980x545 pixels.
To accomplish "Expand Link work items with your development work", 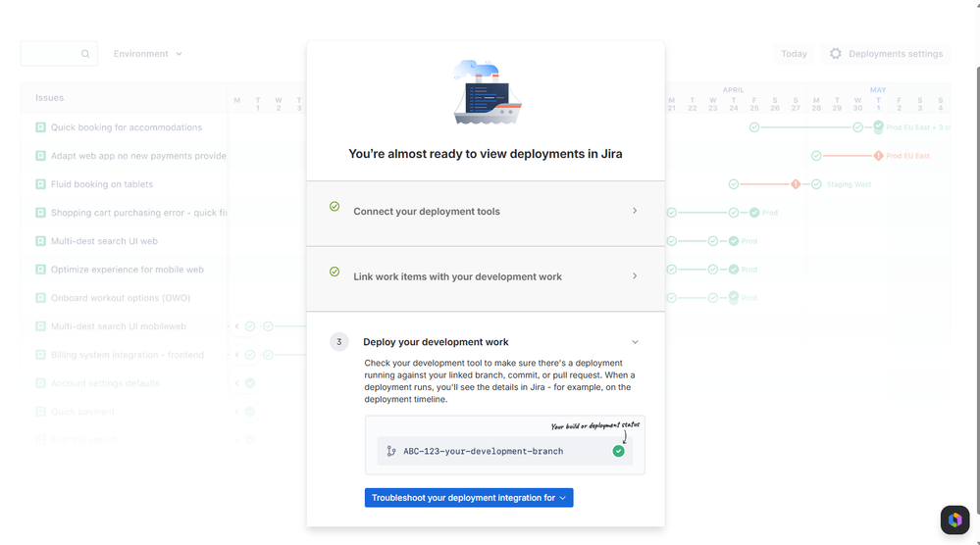I will (x=485, y=276).
